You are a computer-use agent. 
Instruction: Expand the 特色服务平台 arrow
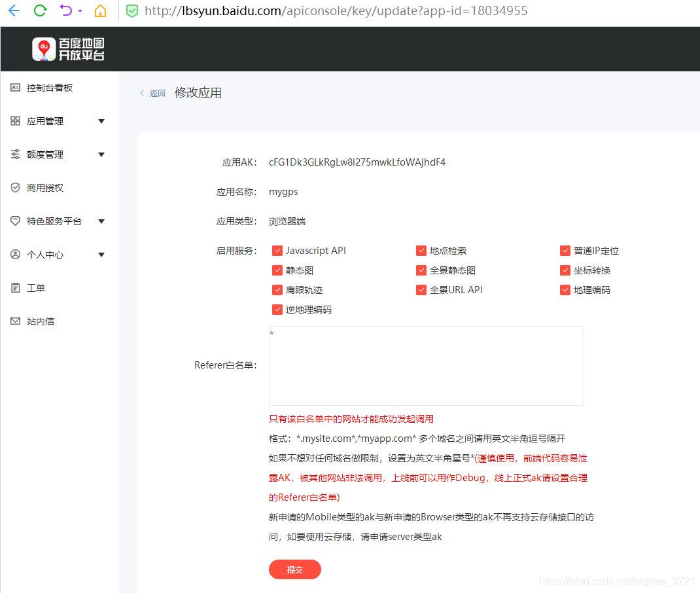(x=101, y=221)
